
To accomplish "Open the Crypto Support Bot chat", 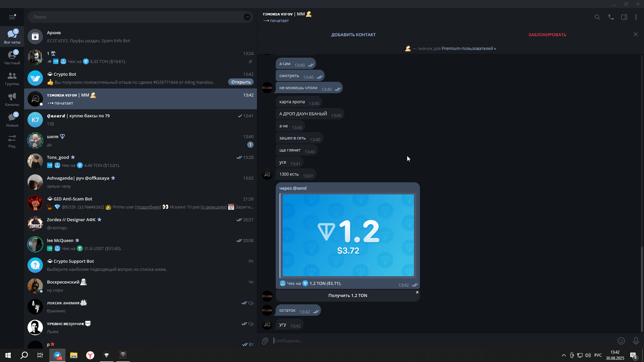I will click(141, 265).
